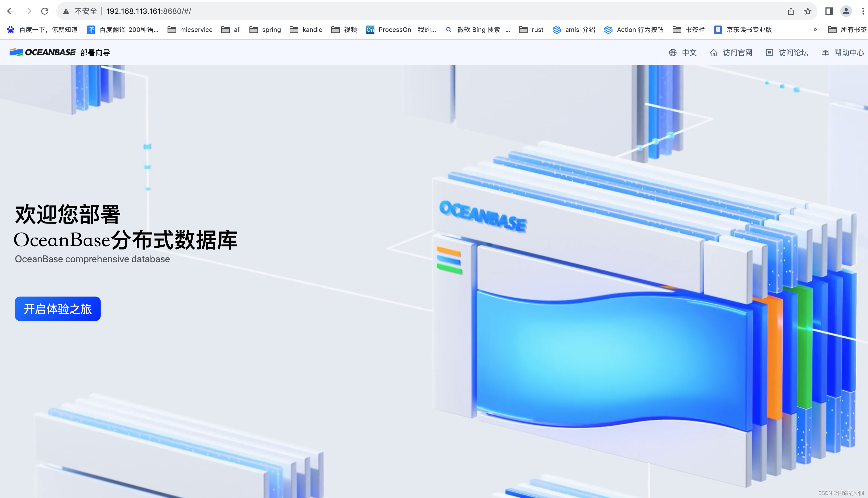Image resolution: width=868 pixels, height=498 pixels.
Task: Open the 所有书签 folder
Action: point(848,30)
